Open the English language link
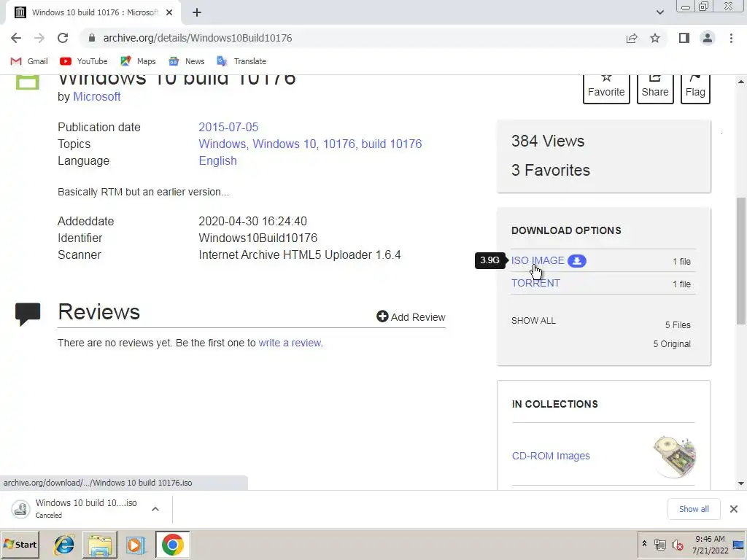The width and height of the screenshot is (747, 560). coord(217,161)
